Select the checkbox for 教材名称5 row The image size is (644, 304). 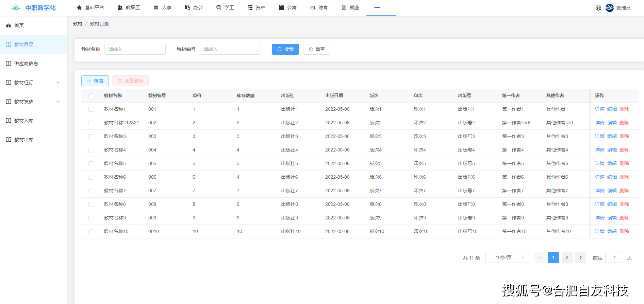pos(91,164)
